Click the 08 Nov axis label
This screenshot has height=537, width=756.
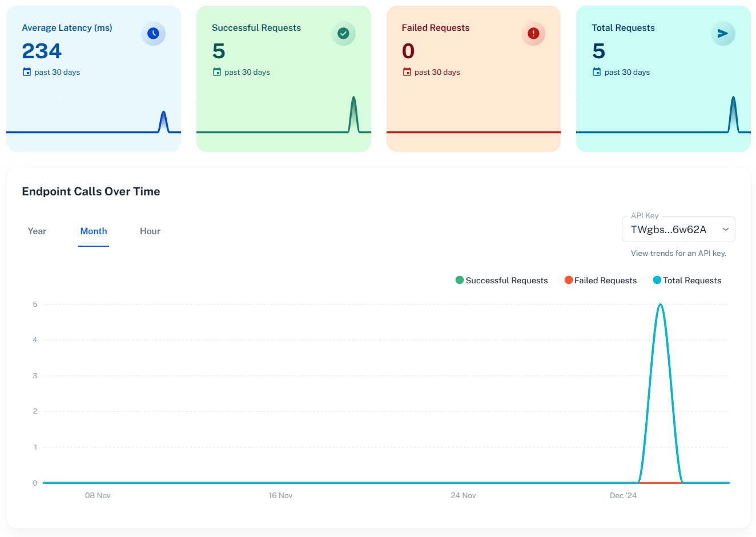coord(98,495)
